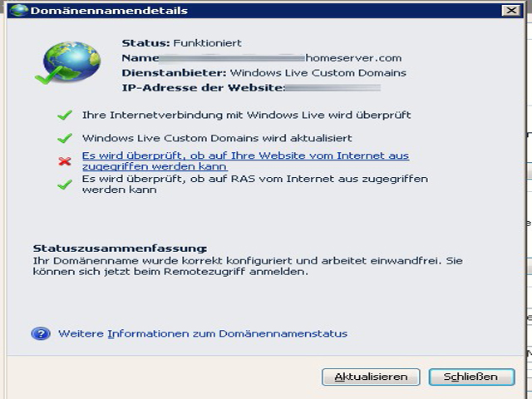Click summary text 'Ihr Domänenname wurde korrekt konfiguriert'

coord(248,266)
